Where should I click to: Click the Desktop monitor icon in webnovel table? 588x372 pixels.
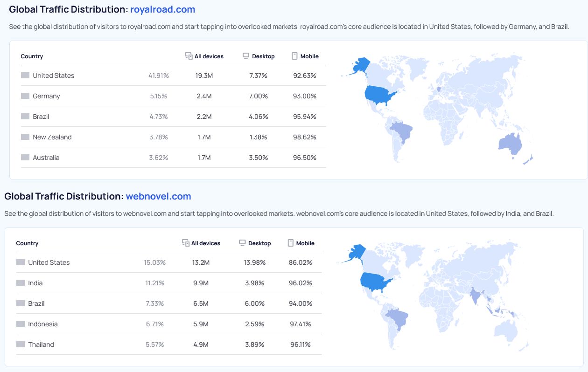(242, 243)
